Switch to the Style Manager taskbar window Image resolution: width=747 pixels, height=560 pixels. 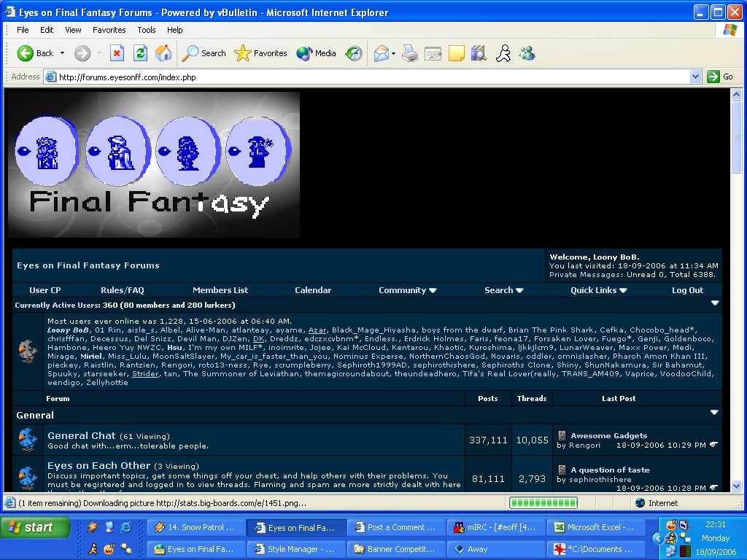(x=296, y=549)
